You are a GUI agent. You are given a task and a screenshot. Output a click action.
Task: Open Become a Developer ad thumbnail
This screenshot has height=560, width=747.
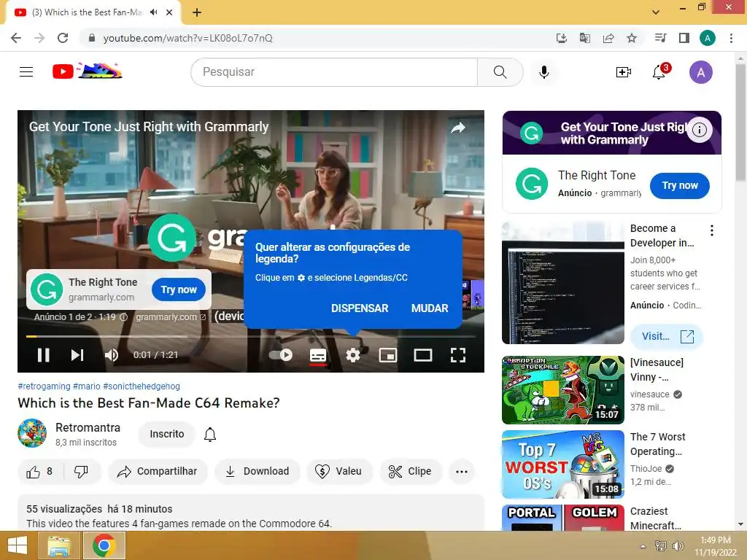[563, 283]
